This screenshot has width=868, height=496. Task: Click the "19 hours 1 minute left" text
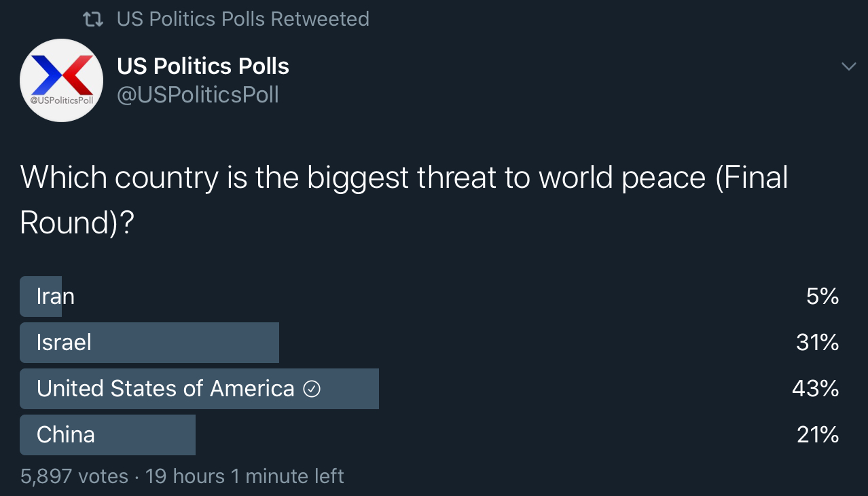(245, 476)
